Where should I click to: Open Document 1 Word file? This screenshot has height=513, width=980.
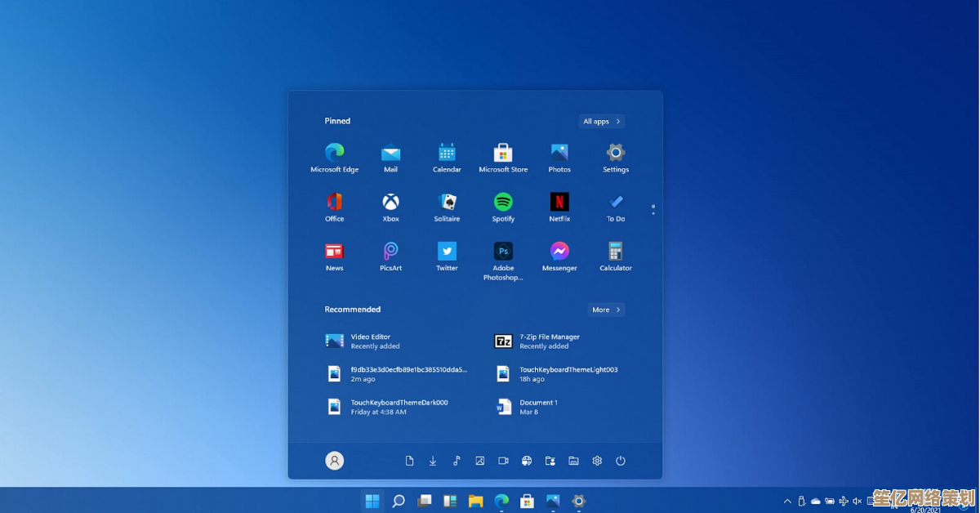coord(566,407)
